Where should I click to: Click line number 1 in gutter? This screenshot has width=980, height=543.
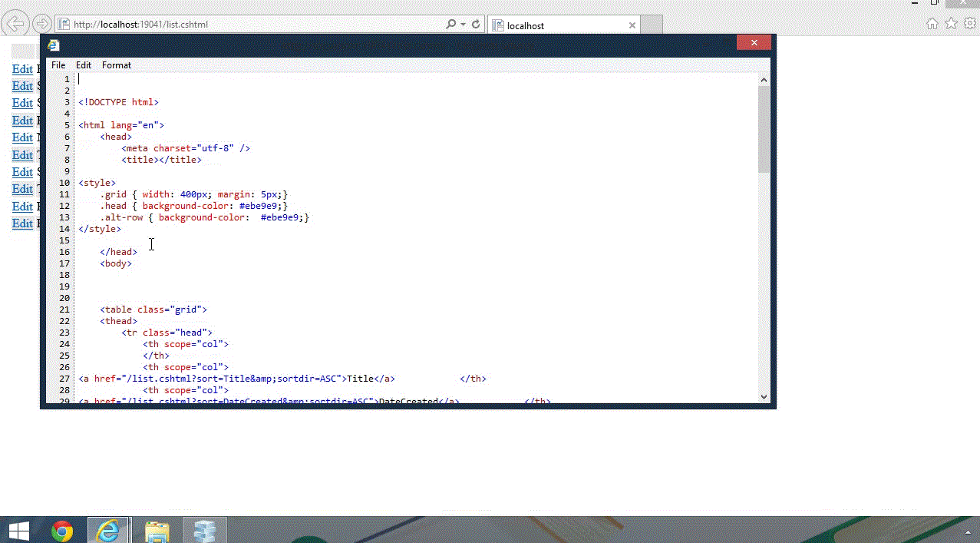[67, 79]
